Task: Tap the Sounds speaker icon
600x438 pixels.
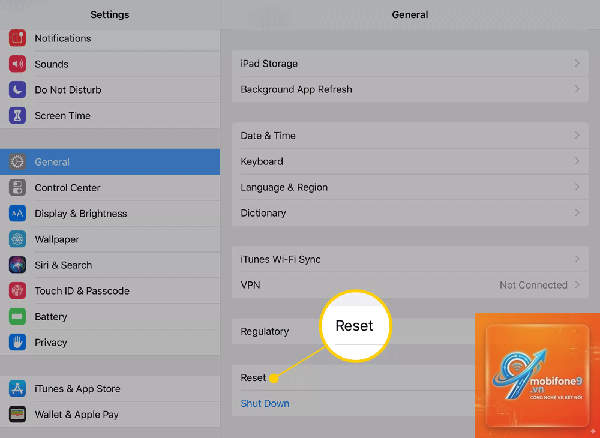Action: [17, 64]
